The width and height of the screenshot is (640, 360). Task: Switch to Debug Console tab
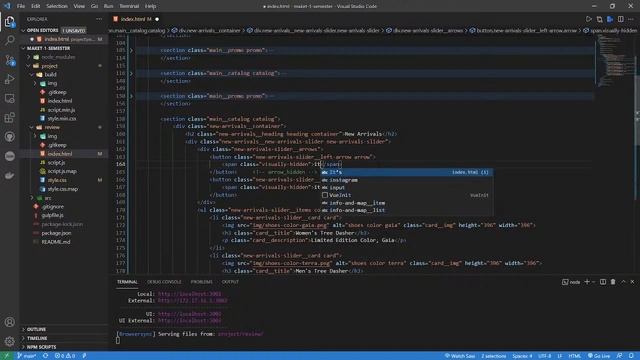(x=164, y=282)
